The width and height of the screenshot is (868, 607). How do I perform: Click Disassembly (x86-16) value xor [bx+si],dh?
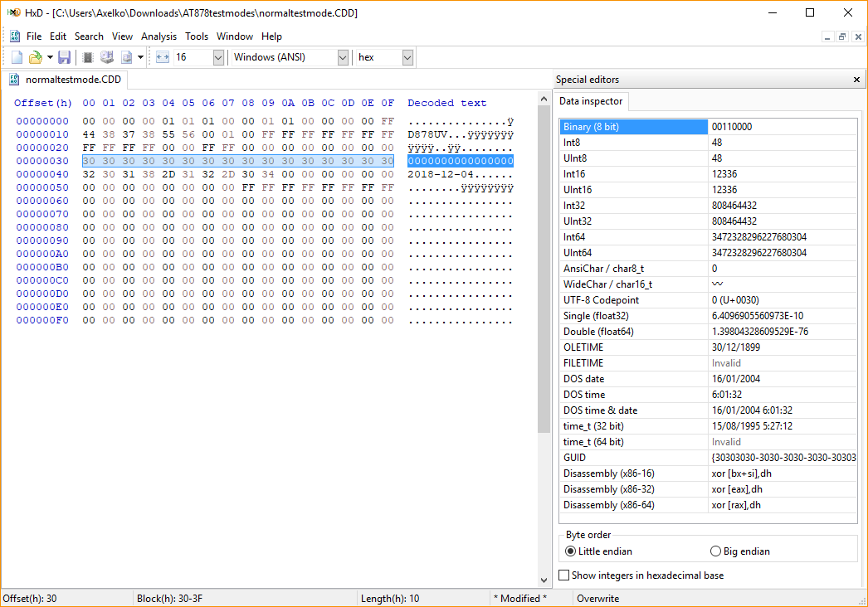tap(741, 473)
